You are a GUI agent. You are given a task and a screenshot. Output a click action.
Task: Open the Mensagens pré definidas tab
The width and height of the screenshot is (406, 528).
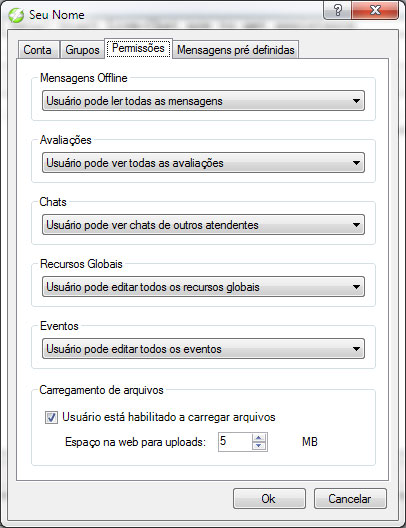[236, 50]
